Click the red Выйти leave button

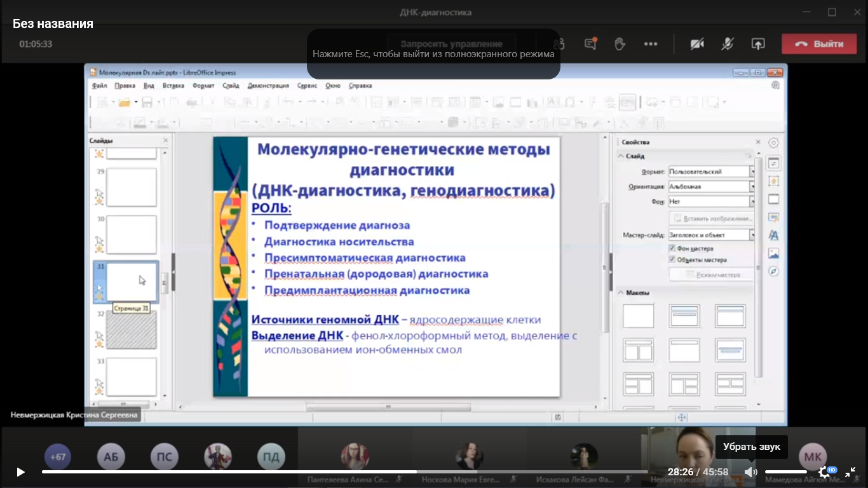(x=819, y=44)
